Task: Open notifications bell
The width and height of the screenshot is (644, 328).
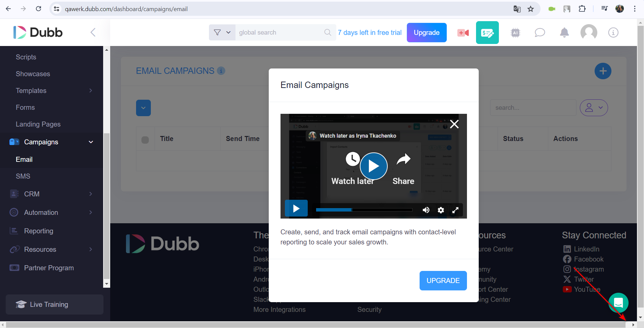Action: pos(564,33)
